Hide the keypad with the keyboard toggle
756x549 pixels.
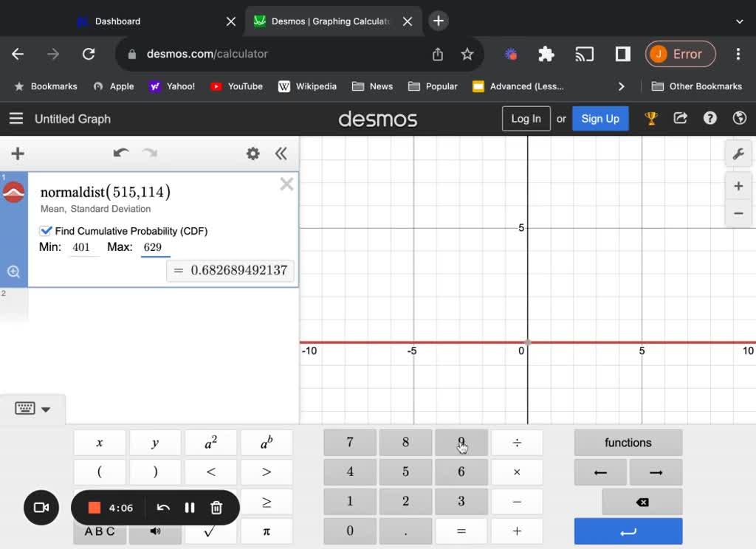[x=32, y=409]
